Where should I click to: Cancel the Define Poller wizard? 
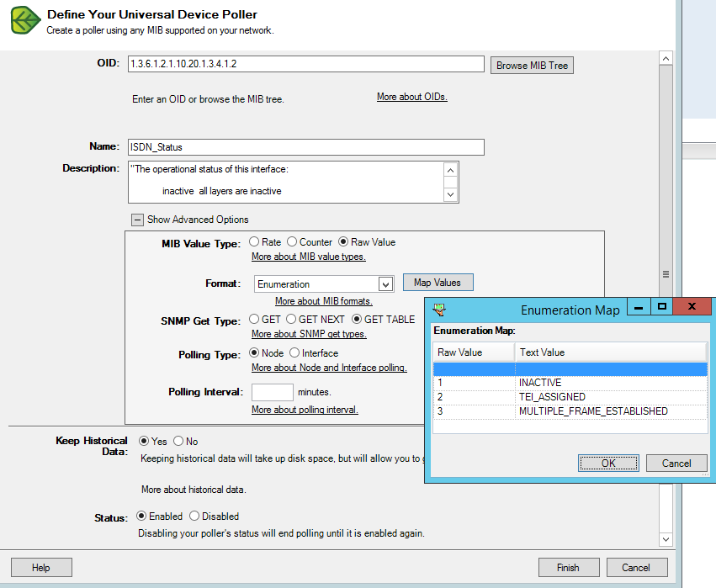click(x=637, y=568)
